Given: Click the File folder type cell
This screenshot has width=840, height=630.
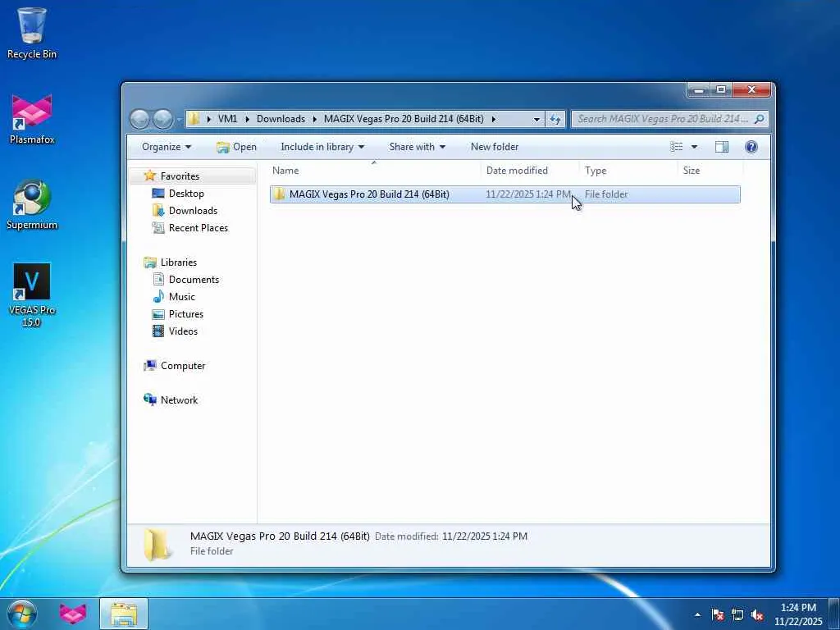Looking at the screenshot, I should click(x=606, y=194).
